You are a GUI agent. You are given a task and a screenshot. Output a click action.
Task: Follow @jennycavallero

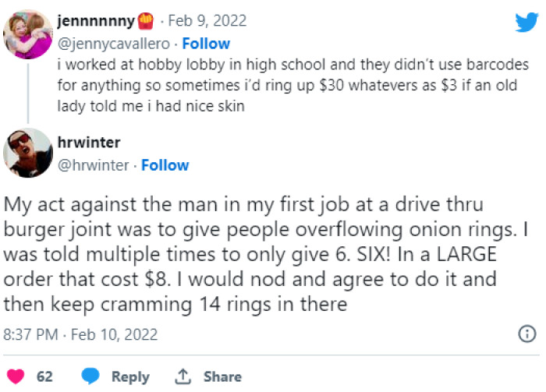point(206,43)
